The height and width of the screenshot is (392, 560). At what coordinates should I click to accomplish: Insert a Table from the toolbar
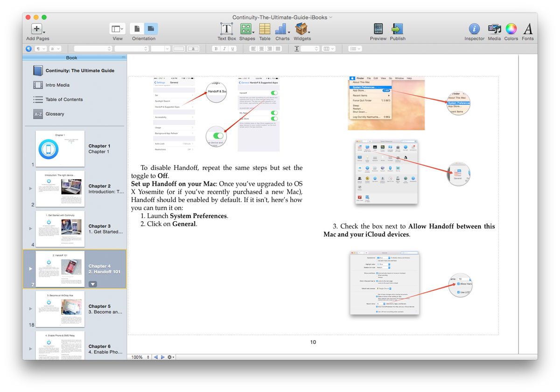tap(265, 29)
